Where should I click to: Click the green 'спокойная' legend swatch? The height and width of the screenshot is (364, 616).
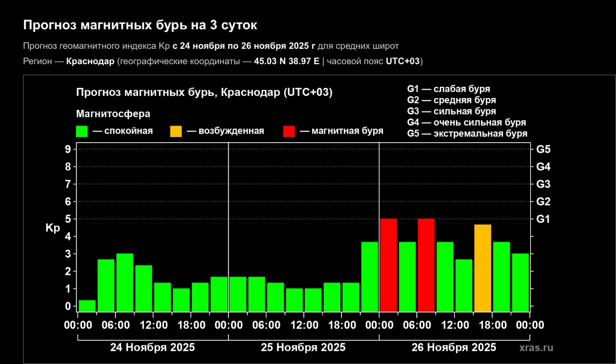pos(83,131)
